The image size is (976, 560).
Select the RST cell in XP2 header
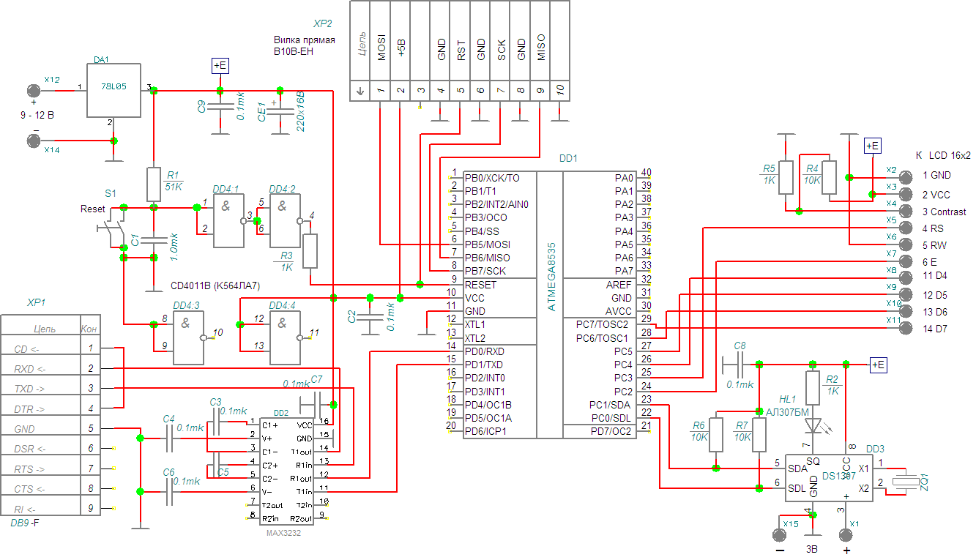[460, 40]
